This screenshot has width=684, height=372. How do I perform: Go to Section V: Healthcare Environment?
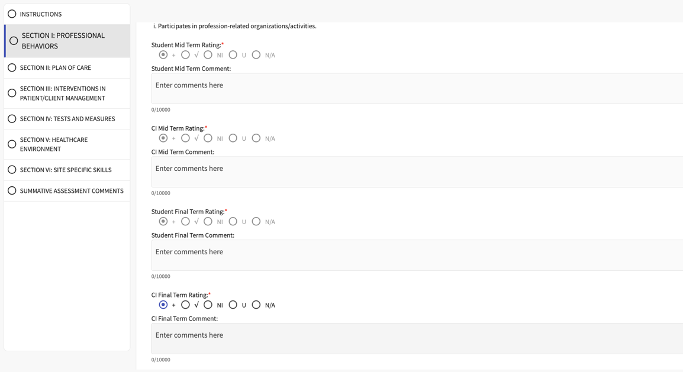67,144
